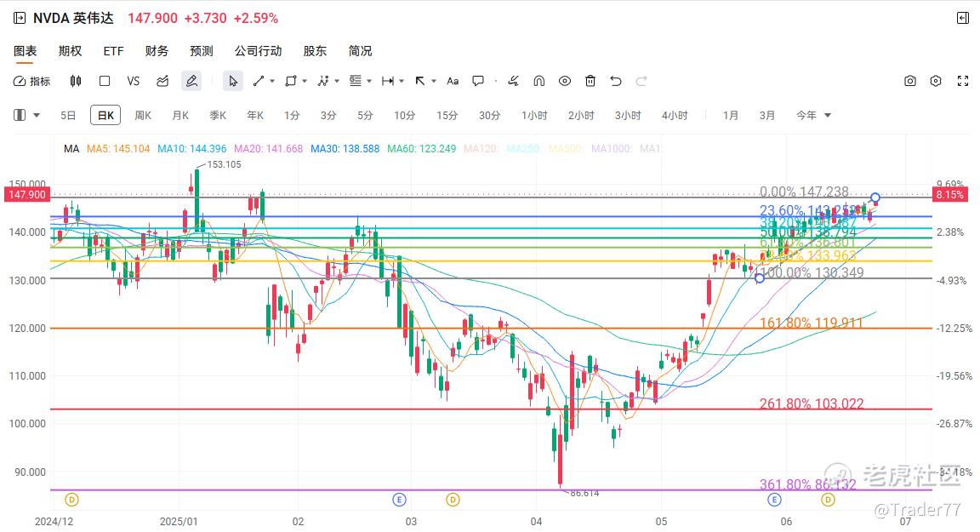This screenshot has width=980, height=532.
Task: Open the 简况 tab
Action: click(x=360, y=51)
